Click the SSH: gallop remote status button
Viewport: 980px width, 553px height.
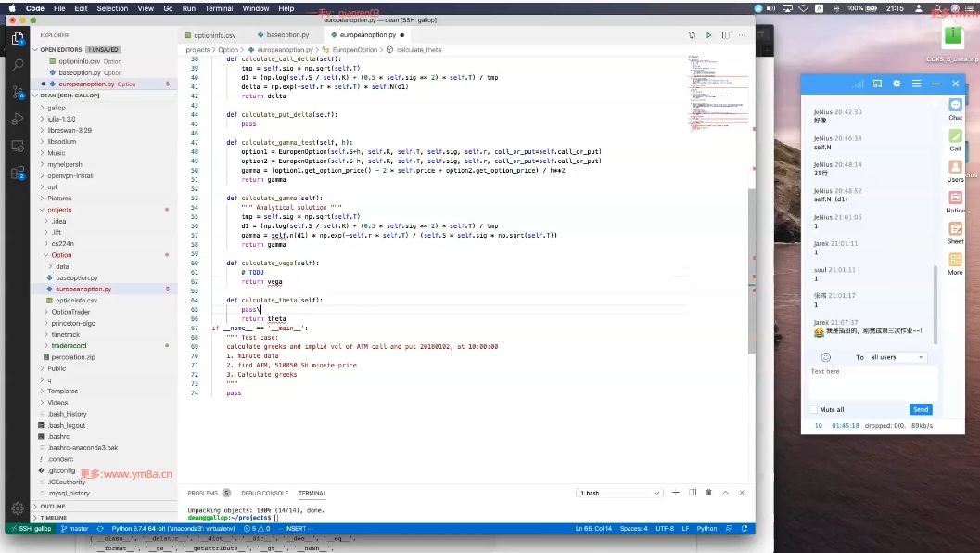tap(31, 529)
